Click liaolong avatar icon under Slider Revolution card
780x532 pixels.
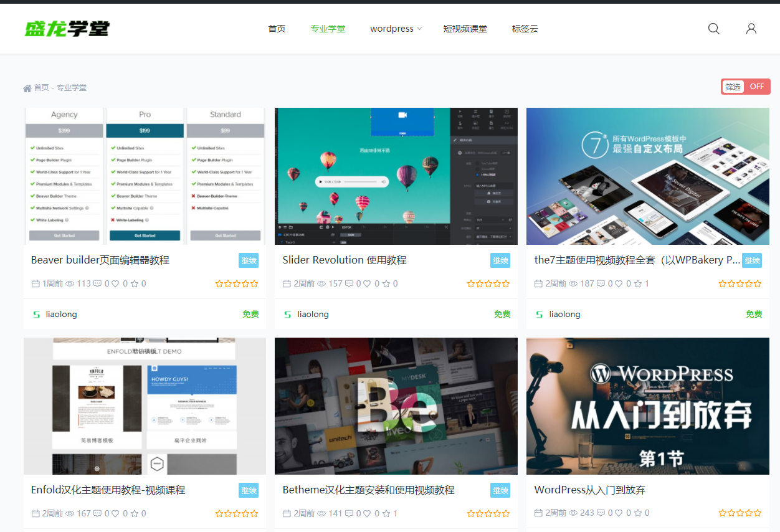pyautogui.click(x=288, y=315)
